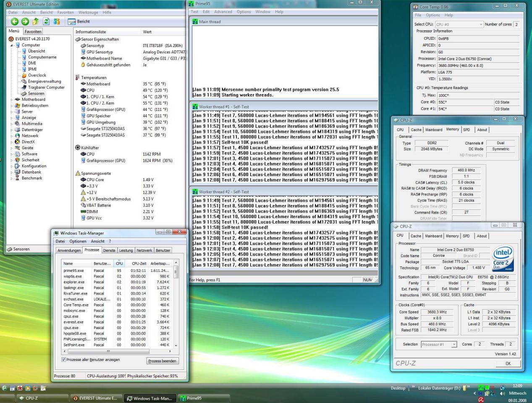
Task: Click the Prime95 taskbar button
Action: click(x=203, y=398)
